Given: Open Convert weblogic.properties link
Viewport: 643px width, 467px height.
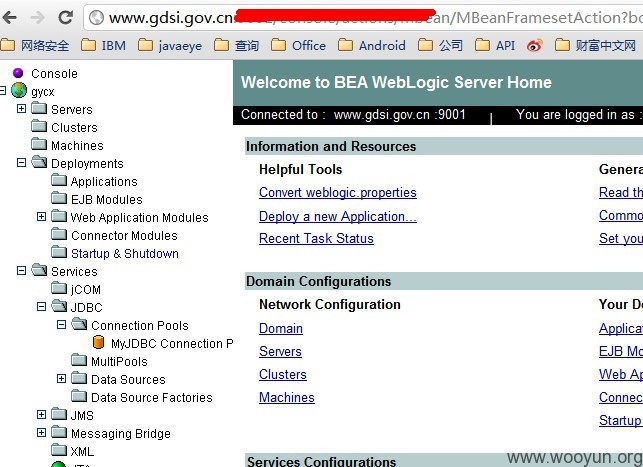Looking at the screenshot, I should click(x=338, y=192).
